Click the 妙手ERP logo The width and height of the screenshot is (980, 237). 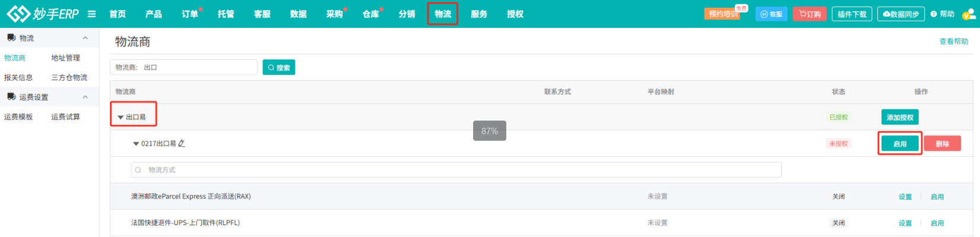pos(42,14)
